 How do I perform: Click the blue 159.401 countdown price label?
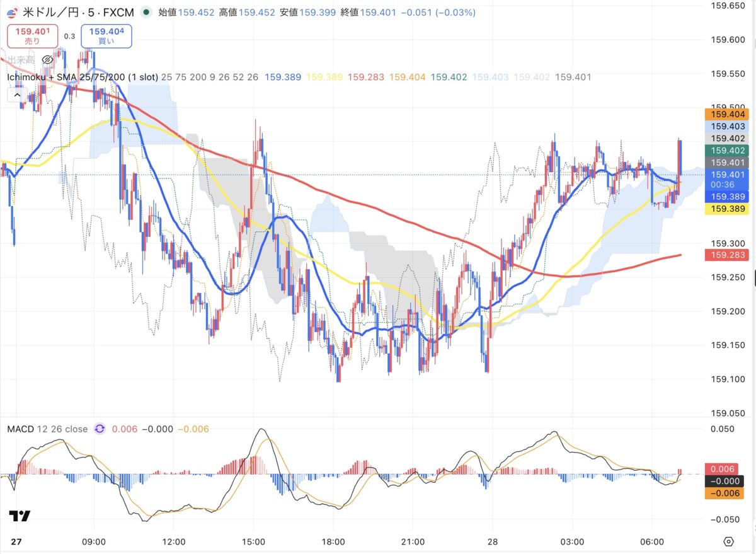click(728, 179)
